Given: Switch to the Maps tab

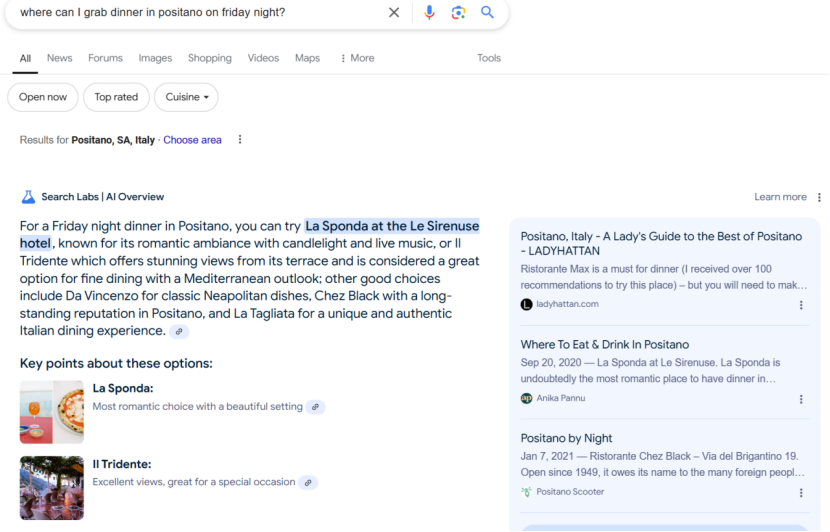Looking at the screenshot, I should tap(307, 58).
